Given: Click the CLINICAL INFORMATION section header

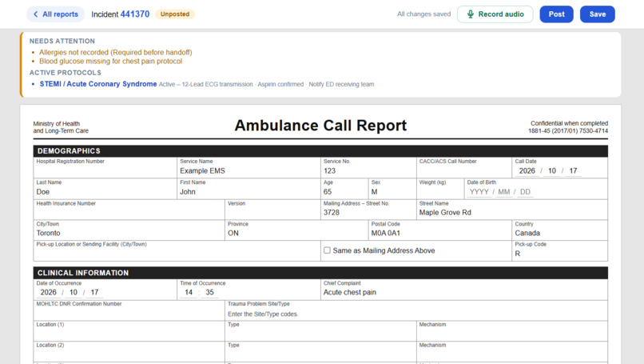Looking at the screenshot, I should click(320, 273).
